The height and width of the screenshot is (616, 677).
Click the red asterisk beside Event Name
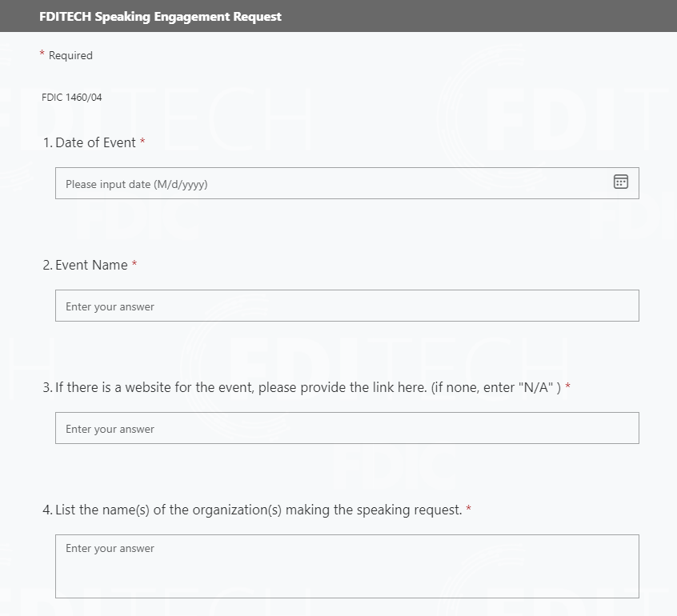click(x=134, y=264)
